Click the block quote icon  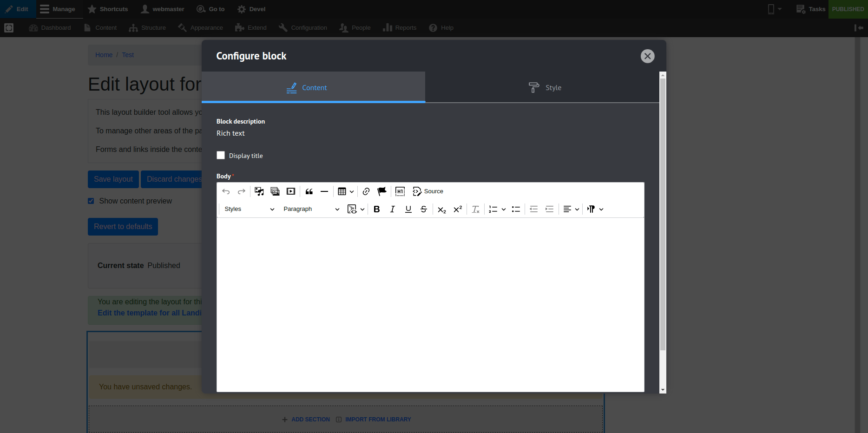click(x=309, y=191)
